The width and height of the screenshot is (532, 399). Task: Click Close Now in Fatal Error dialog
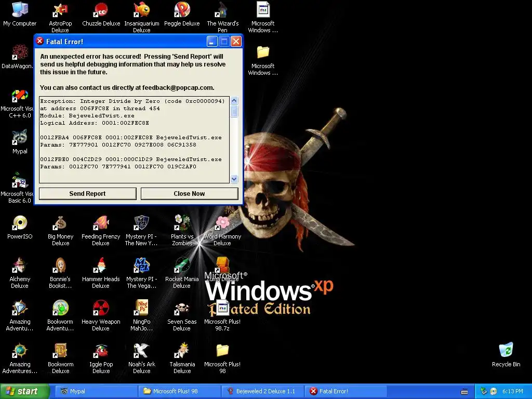189,194
